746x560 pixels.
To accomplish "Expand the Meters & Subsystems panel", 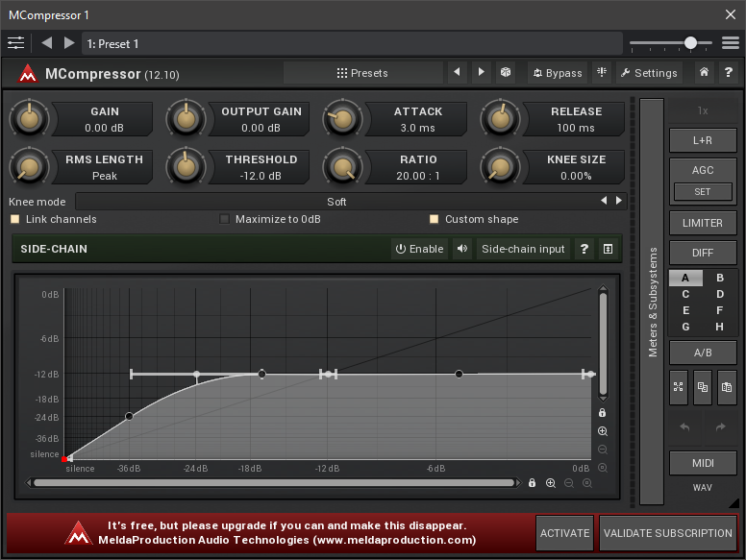I will pos(652,302).
